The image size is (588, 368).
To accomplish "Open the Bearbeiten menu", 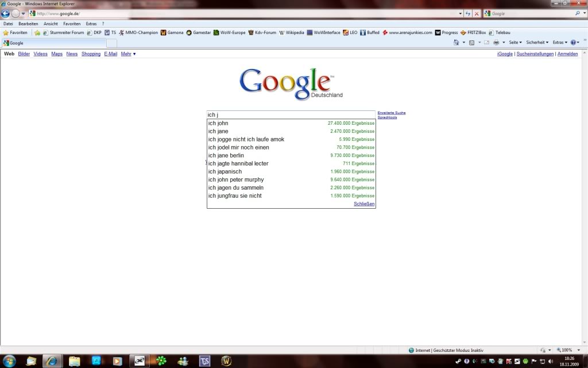I will pos(28,24).
